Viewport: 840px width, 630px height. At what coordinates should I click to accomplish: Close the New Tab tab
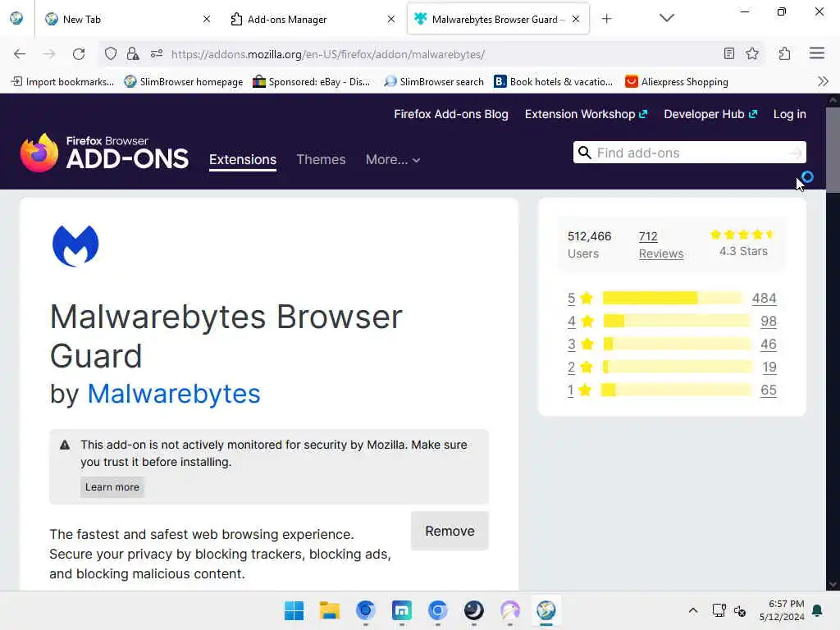[207, 20]
